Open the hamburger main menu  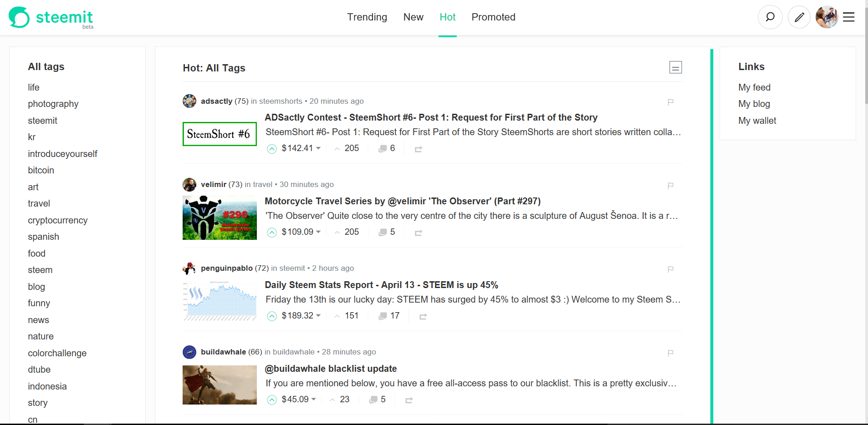click(x=849, y=17)
